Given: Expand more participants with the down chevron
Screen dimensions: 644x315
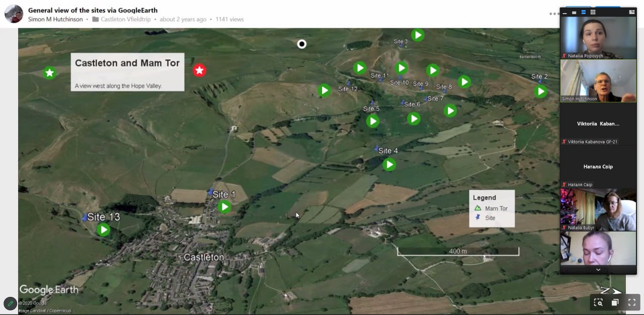Looking at the screenshot, I should [598, 270].
